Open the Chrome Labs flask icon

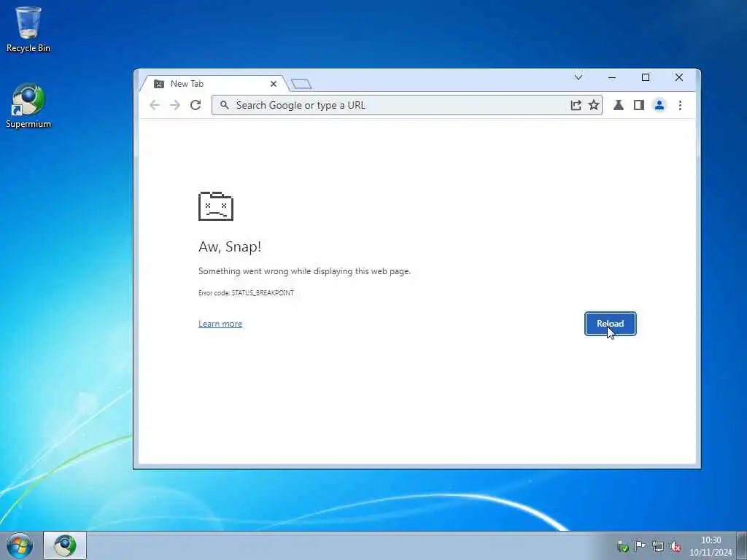point(619,105)
